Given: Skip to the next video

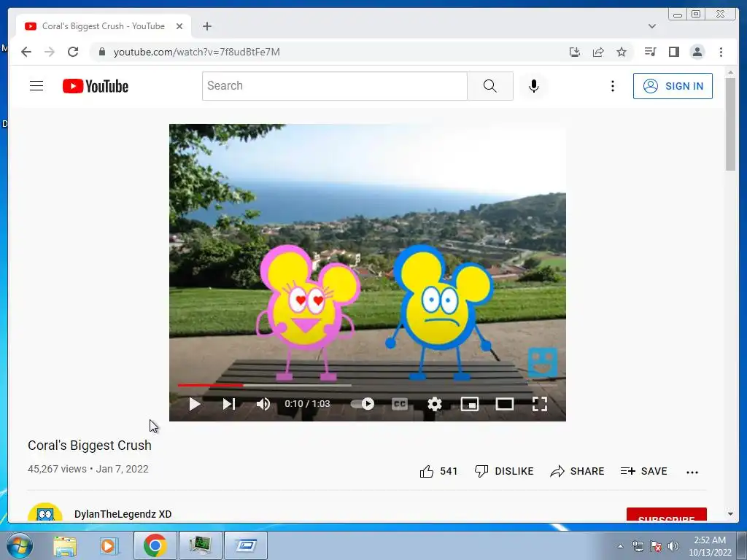Looking at the screenshot, I should (229, 404).
